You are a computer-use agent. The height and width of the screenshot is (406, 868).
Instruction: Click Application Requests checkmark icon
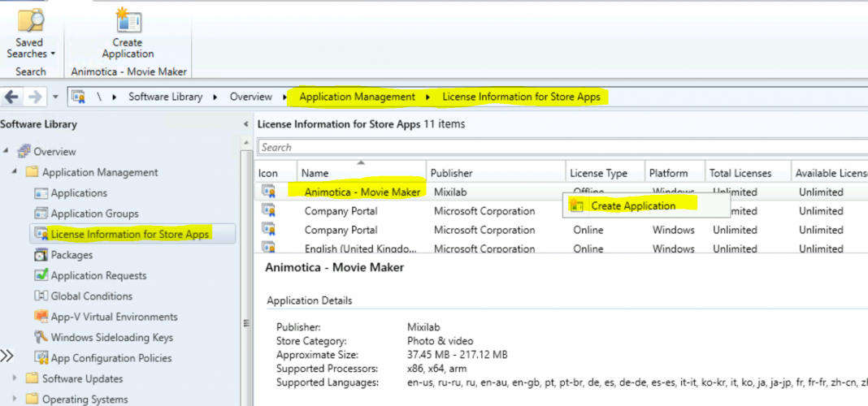coord(41,275)
